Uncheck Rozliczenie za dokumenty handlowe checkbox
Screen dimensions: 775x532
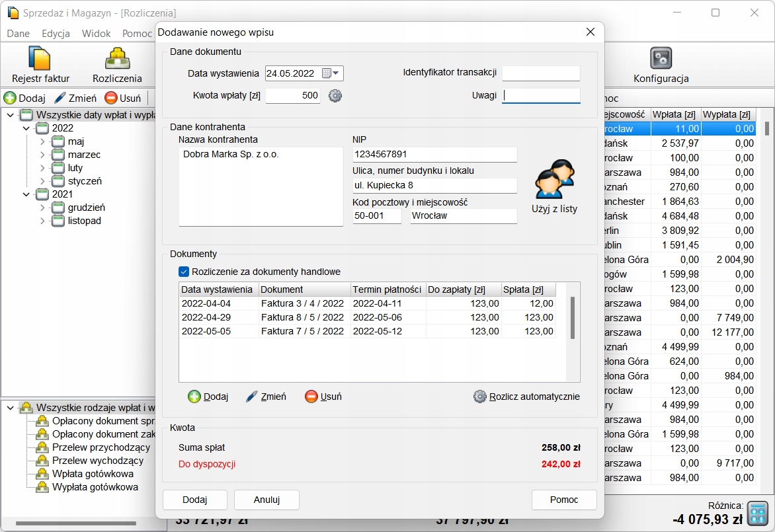(184, 272)
